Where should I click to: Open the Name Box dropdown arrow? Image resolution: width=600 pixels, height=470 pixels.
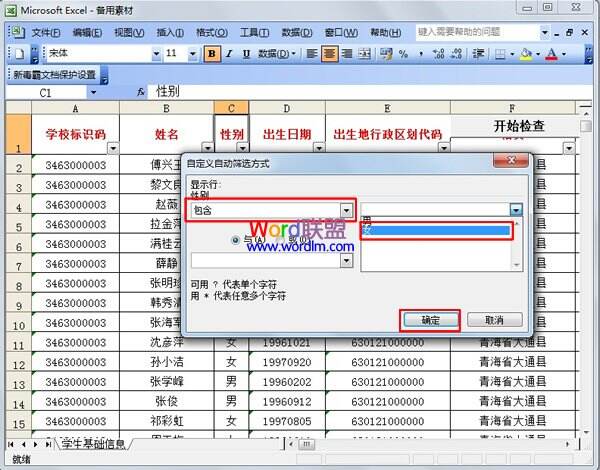point(93,92)
